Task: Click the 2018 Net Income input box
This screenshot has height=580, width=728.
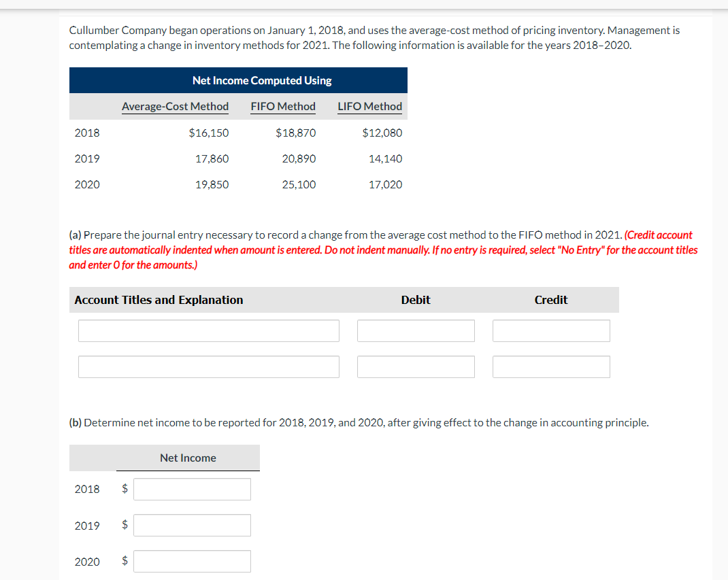Action: tap(192, 489)
